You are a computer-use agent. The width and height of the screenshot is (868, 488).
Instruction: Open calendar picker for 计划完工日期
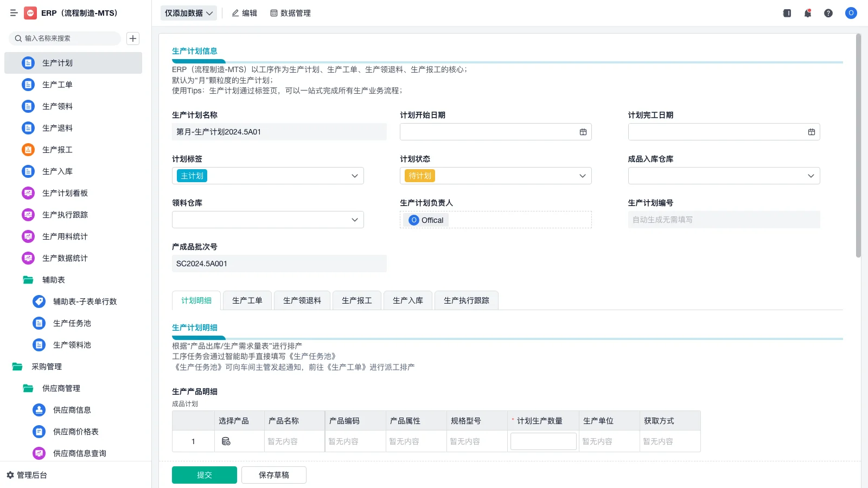812,132
